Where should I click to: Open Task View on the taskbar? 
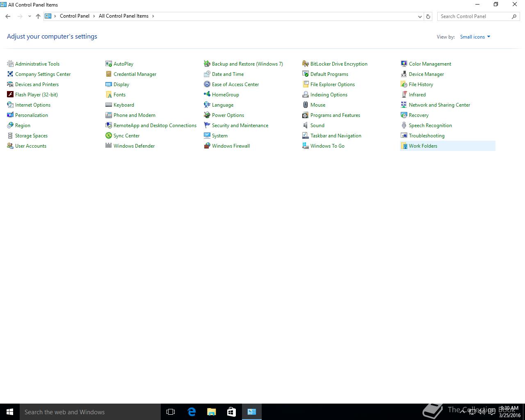[171, 412]
